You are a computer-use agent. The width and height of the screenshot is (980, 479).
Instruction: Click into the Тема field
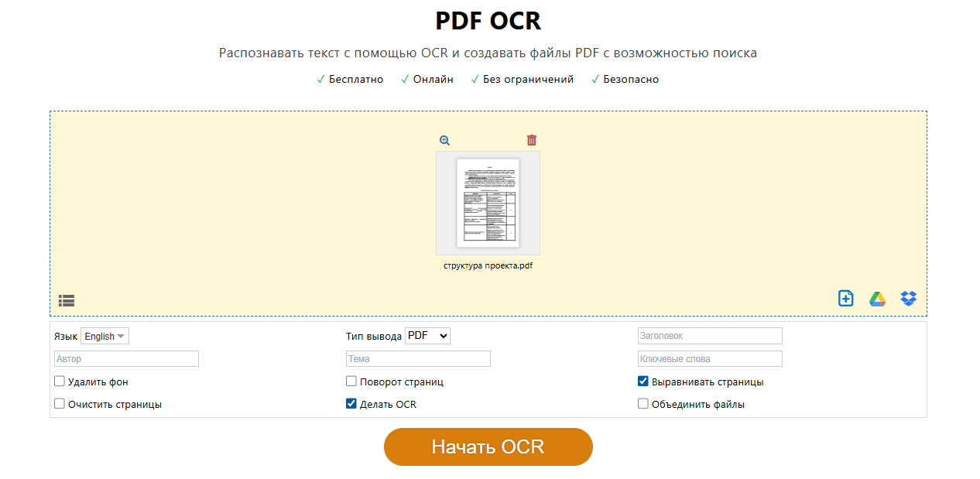418,359
